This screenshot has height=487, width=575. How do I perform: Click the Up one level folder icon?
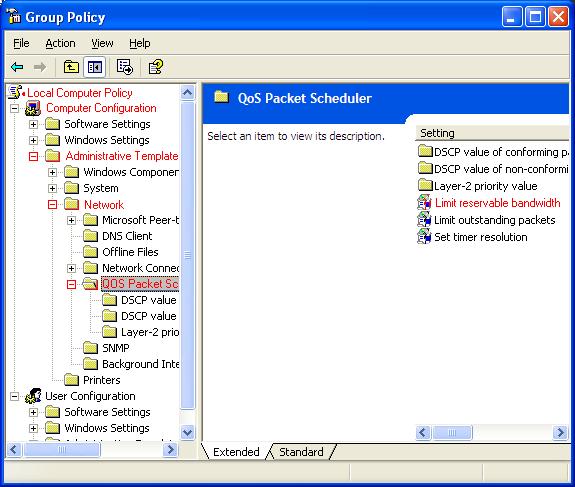(x=71, y=67)
